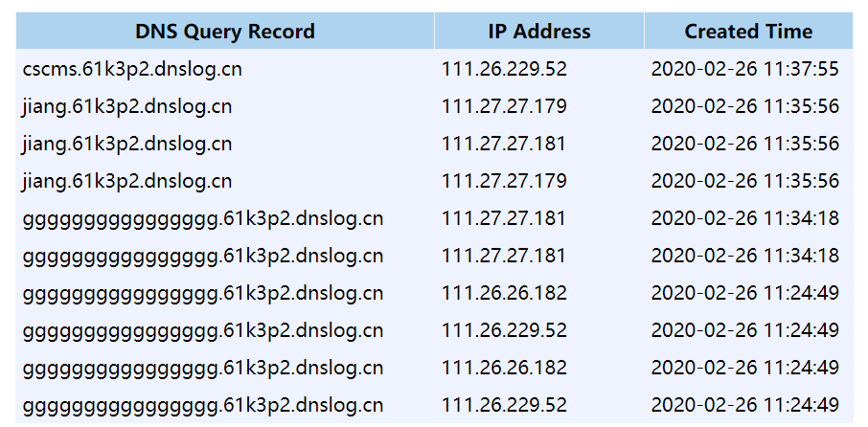868x427 pixels.
Task: Select first jiang.61k3p2.dnslog.cn record
Action: click(126, 107)
